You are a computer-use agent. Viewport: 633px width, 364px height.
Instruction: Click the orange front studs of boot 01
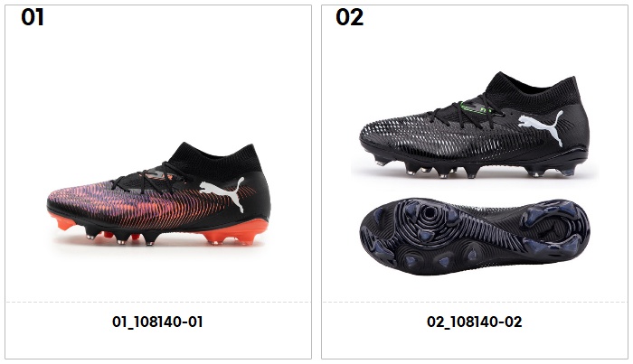click(64, 222)
